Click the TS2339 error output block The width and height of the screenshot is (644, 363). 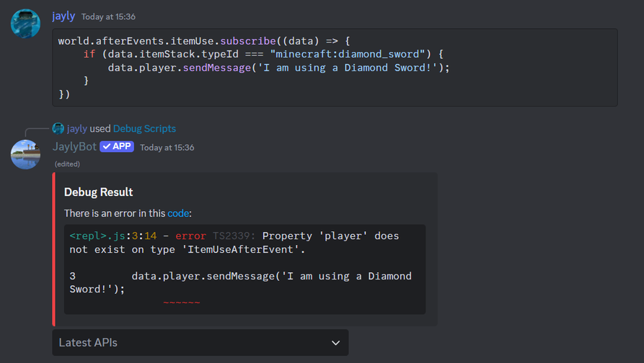click(244, 269)
